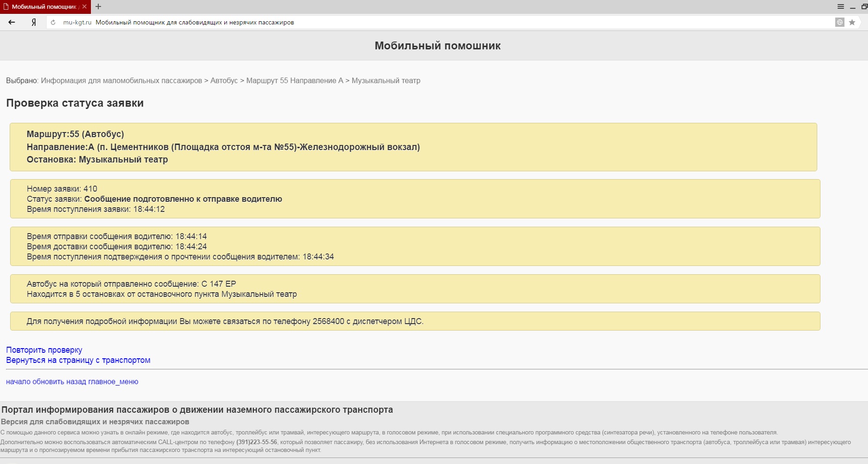868x464 pixels.
Task: Close the Мобильный помощник tab
Action: point(84,6)
